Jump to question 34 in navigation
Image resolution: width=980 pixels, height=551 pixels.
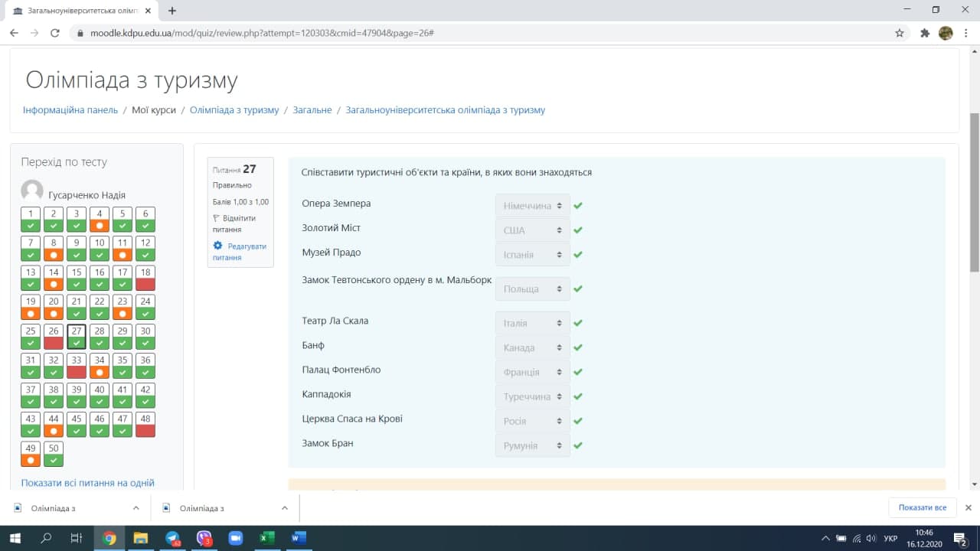(99, 367)
